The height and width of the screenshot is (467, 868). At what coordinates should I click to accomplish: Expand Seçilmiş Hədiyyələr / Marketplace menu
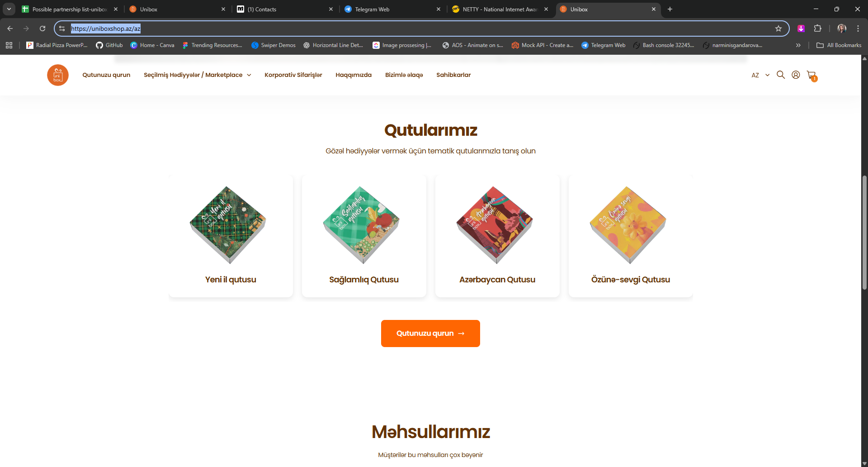[198, 75]
